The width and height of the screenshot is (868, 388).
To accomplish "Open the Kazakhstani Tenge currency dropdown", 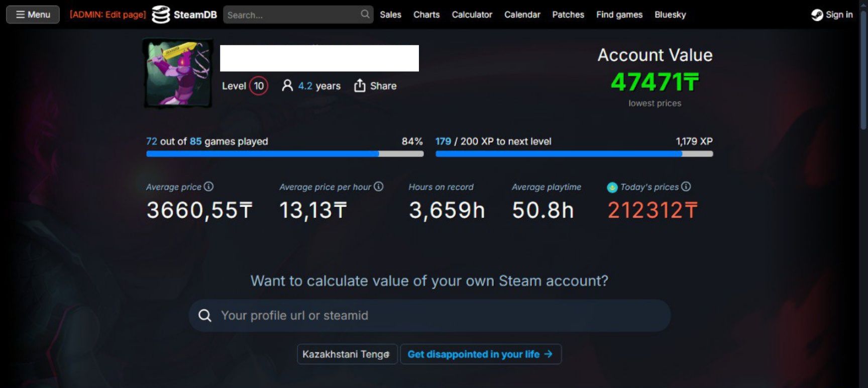I will [347, 354].
